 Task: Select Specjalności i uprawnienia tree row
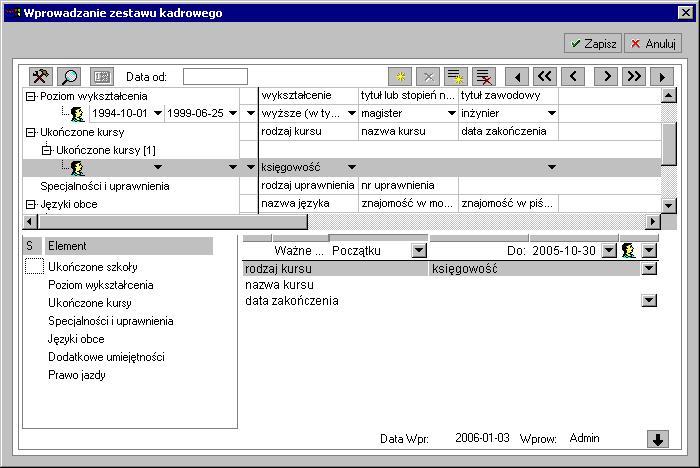pyautogui.click(x=104, y=186)
